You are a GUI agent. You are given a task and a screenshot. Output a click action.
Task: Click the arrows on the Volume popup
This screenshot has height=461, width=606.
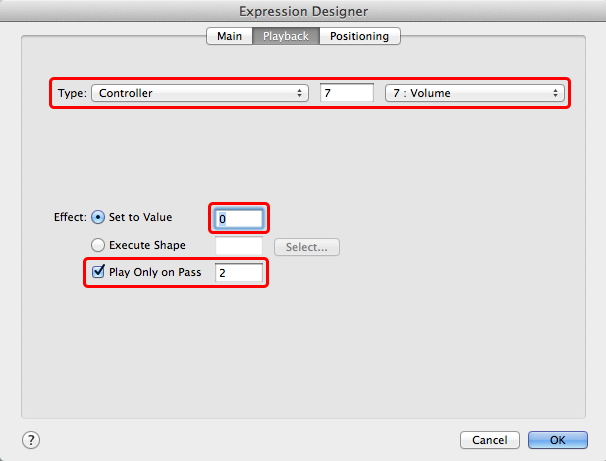(556, 94)
